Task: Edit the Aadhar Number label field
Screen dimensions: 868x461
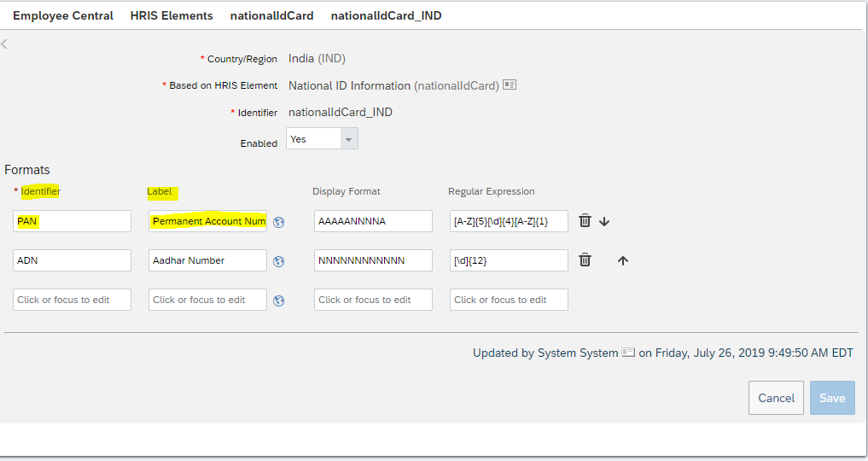Action: [x=207, y=260]
